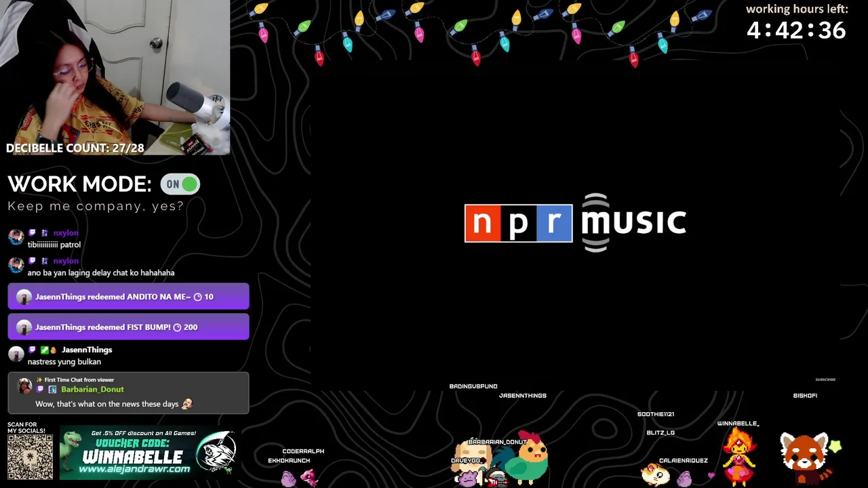Click chat text 'ano ba yan laging delay chat ko hahahaha'
The width and height of the screenshot is (868, 488).
tap(101, 273)
